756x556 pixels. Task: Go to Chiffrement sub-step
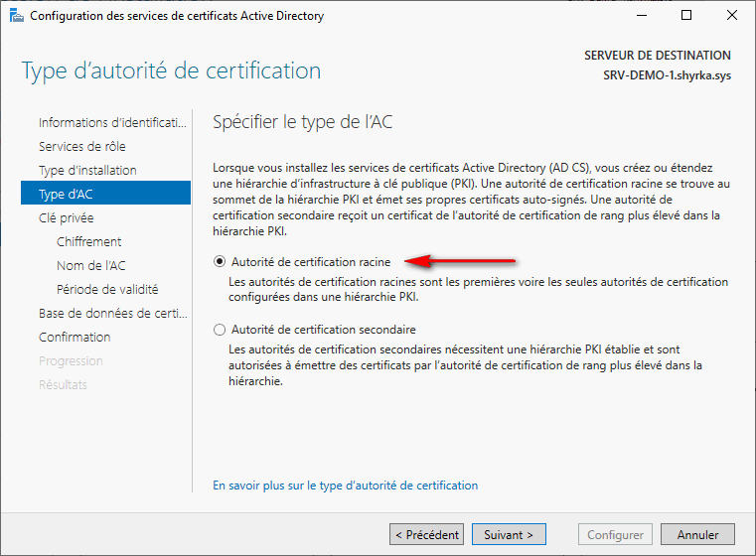pyautogui.click(x=89, y=242)
